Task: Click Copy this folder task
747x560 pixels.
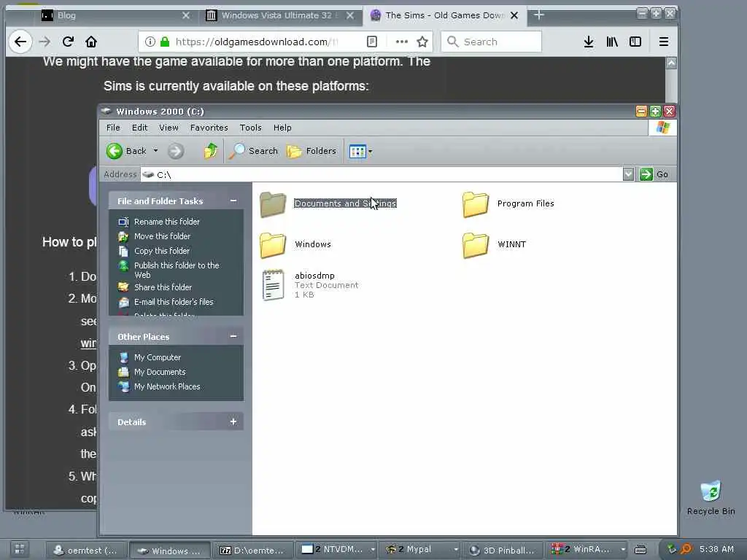Action: tap(161, 251)
